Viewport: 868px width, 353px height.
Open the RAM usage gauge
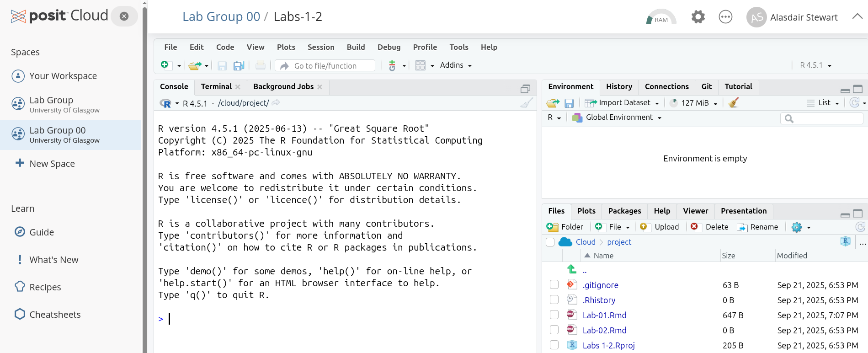(661, 17)
